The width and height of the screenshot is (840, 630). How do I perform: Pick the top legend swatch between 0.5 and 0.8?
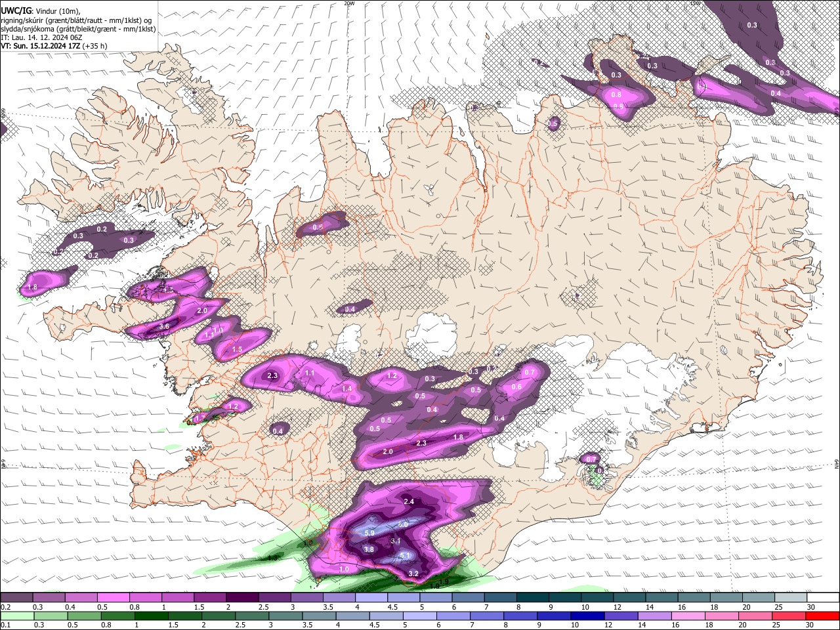pos(114,597)
